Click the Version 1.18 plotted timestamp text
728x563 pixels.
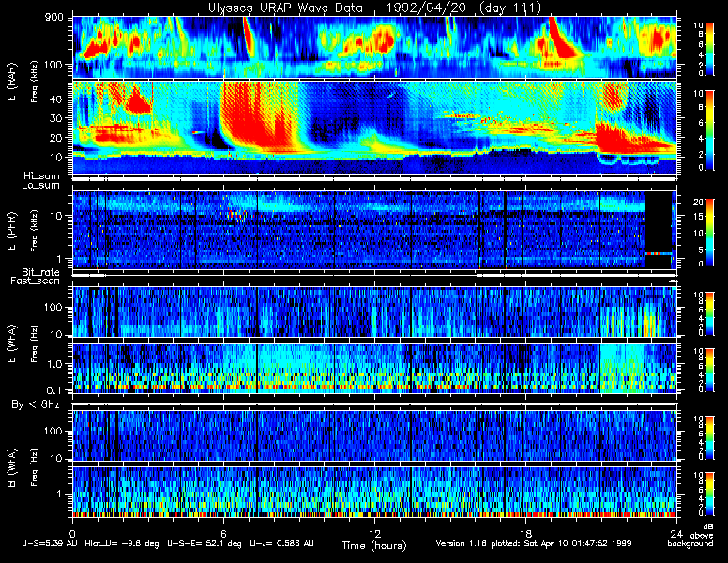click(534, 543)
